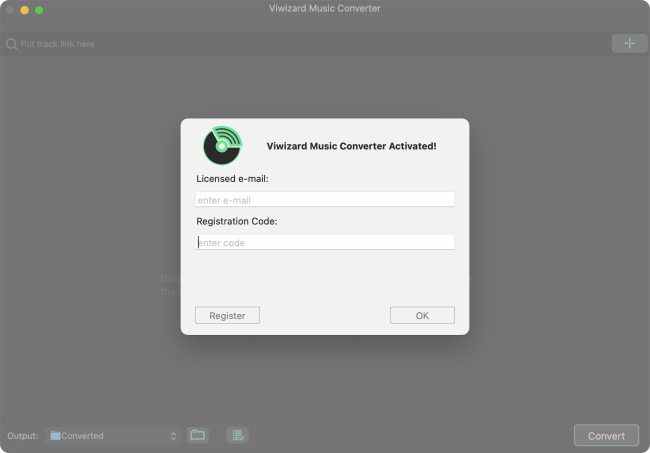Image resolution: width=650 pixels, height=453 pixels.
Task: Click the green plus add-track button
Action: [x=629, y=43]
